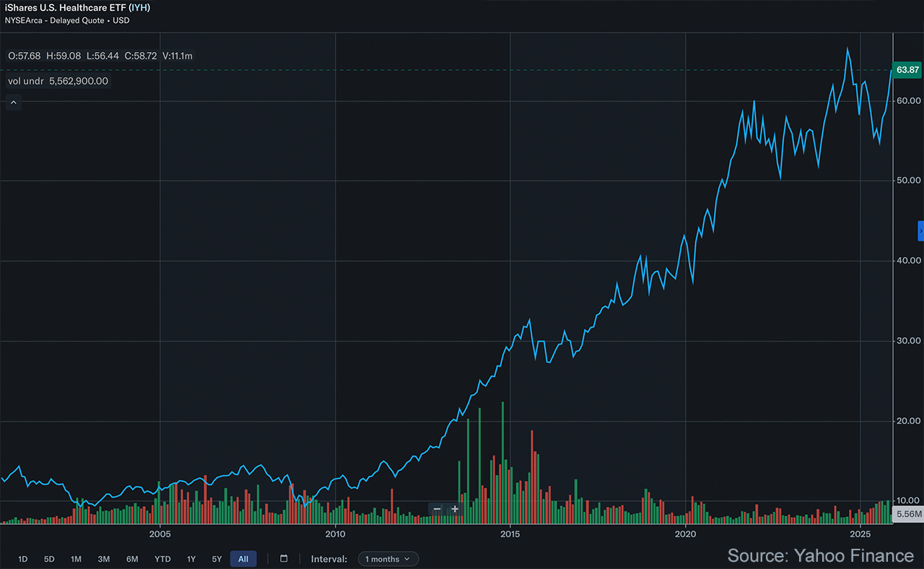
Task: Zoom out with the minus button
Action: pos(437,509)
